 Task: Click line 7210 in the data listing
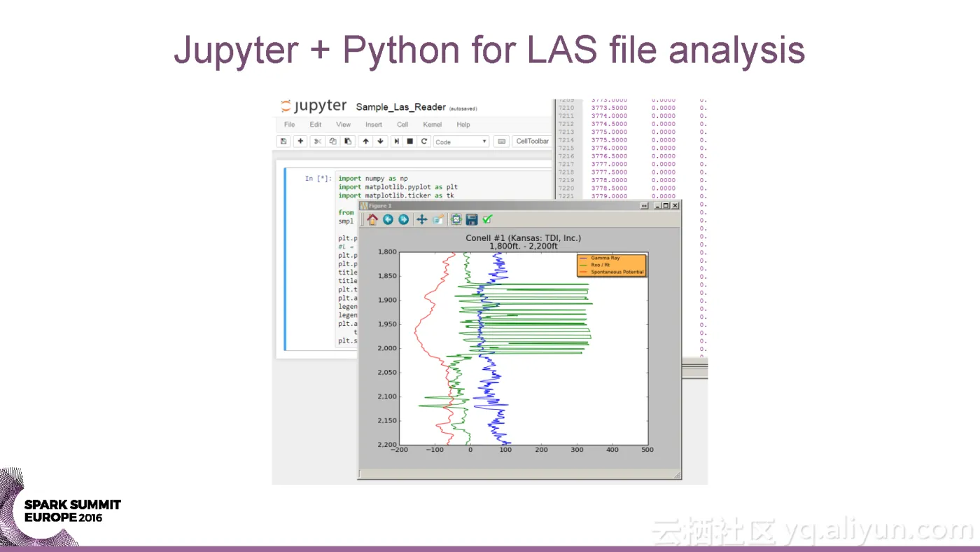[566, 108]
